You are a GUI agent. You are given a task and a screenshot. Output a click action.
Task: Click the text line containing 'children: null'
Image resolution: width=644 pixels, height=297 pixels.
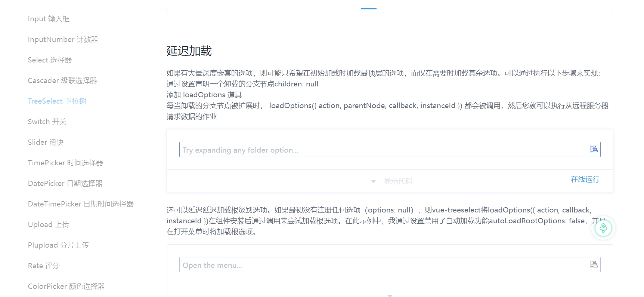[x=242, y=84]
